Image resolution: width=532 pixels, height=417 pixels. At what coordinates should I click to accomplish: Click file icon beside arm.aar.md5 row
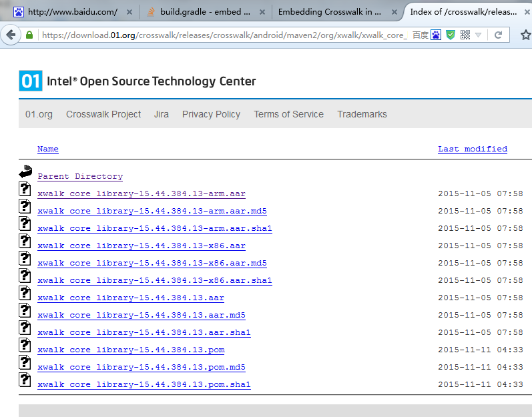point(25,206)
